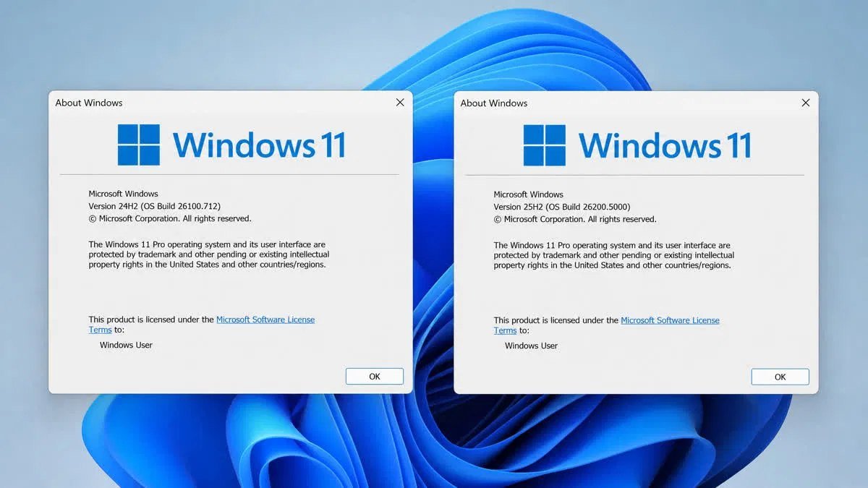Click the 'About Windows' title of right dialog
Viewport: 868px width, 488px height.
(x=494, y=103)
